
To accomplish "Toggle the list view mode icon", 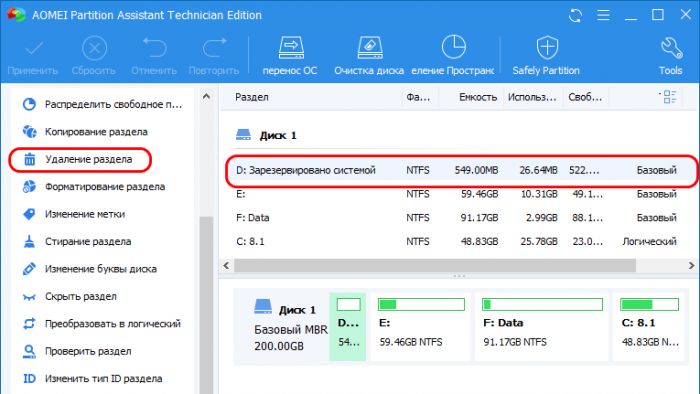I will [669, 97].
